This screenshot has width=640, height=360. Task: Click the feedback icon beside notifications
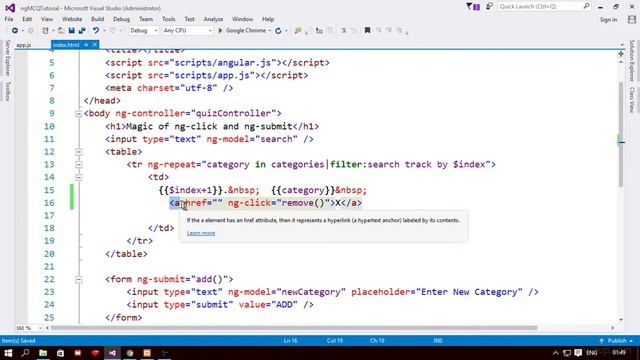[489, 7]
